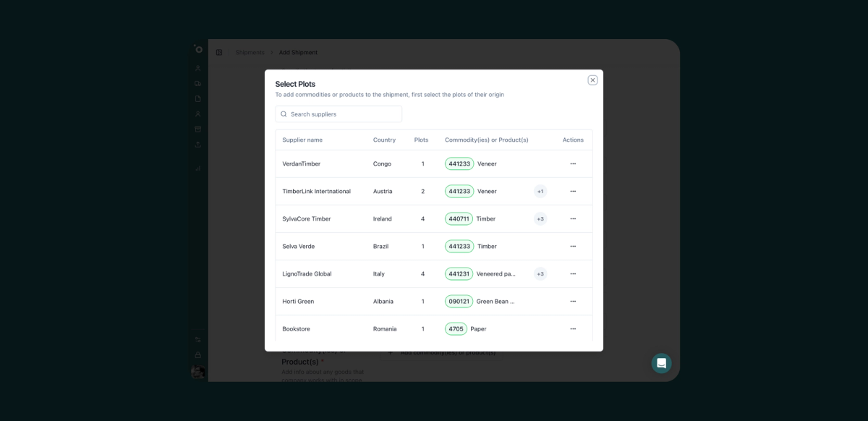The height and width of the screenshot is (421, 868).
Task: Click Veneered pa... product text
Action: (x=495, y=273)
